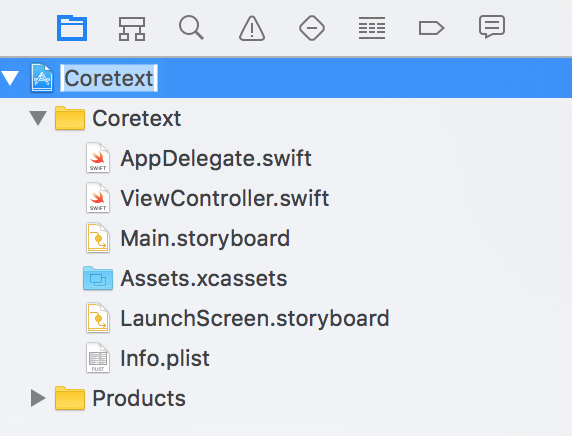Collapse the Coretext project disclosure triangle
Screen dimensions: 572x436
pos(10,78)
